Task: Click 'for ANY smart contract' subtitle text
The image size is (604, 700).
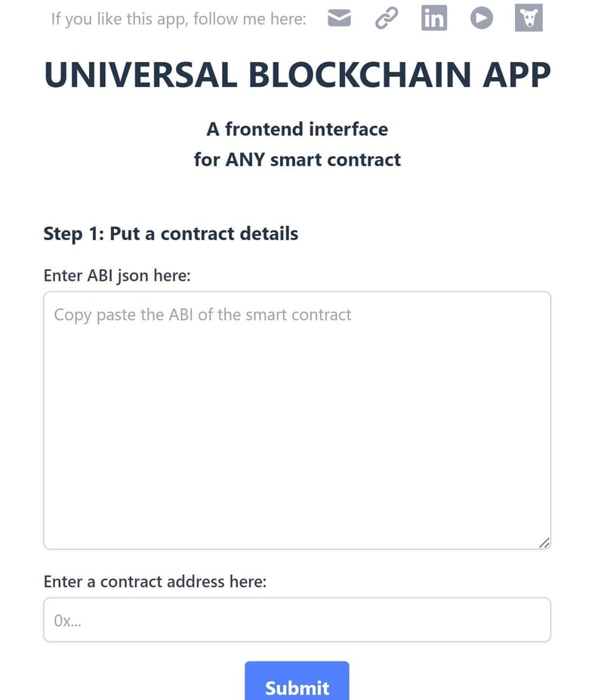Action: coord(297,159)
